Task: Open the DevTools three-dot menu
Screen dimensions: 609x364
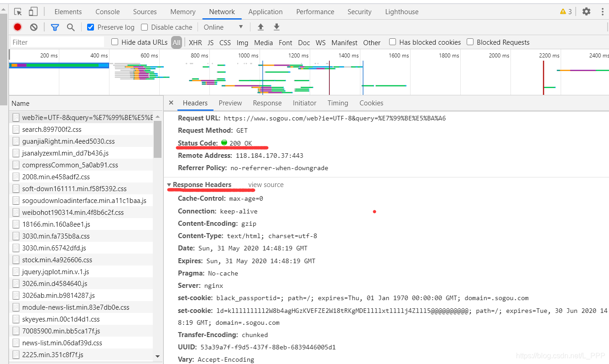Action: pos(602,12)
